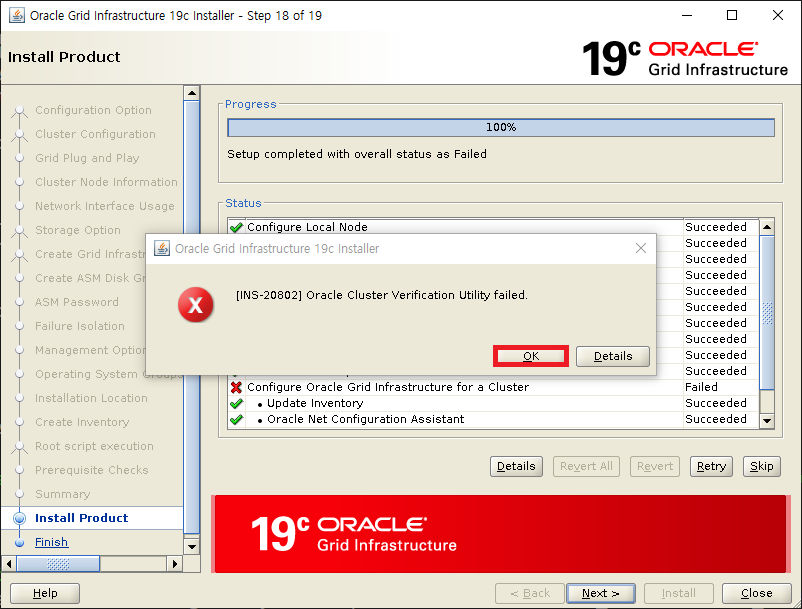Open Details in the INS-20802 dialog
The image size is (802, 609).
[x=613, y=356]
